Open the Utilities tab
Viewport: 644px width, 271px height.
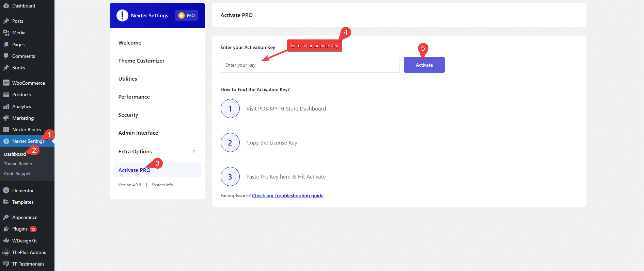pos(128,79)
